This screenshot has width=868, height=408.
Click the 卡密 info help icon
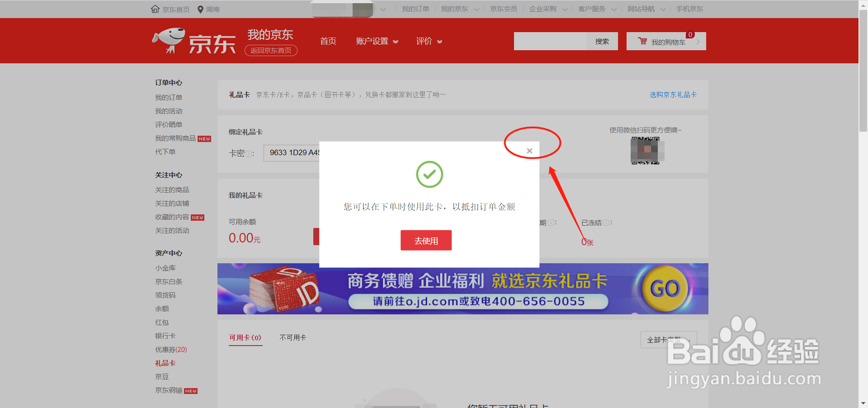(249, 154)
